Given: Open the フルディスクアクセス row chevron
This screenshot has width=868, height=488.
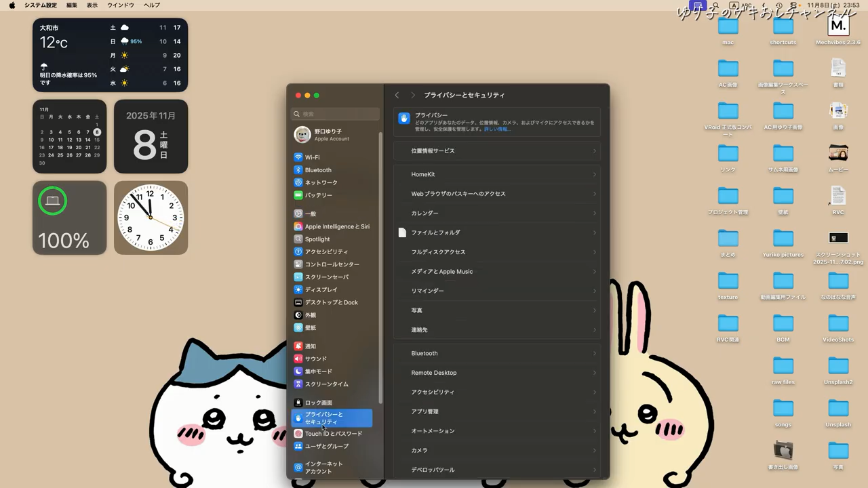Looking at the screenshot, I should point(594,252).
